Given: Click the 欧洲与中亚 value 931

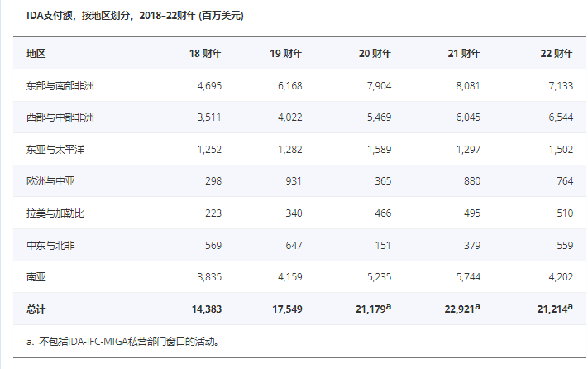Looking at the screenshot, I should coord(294,181).
